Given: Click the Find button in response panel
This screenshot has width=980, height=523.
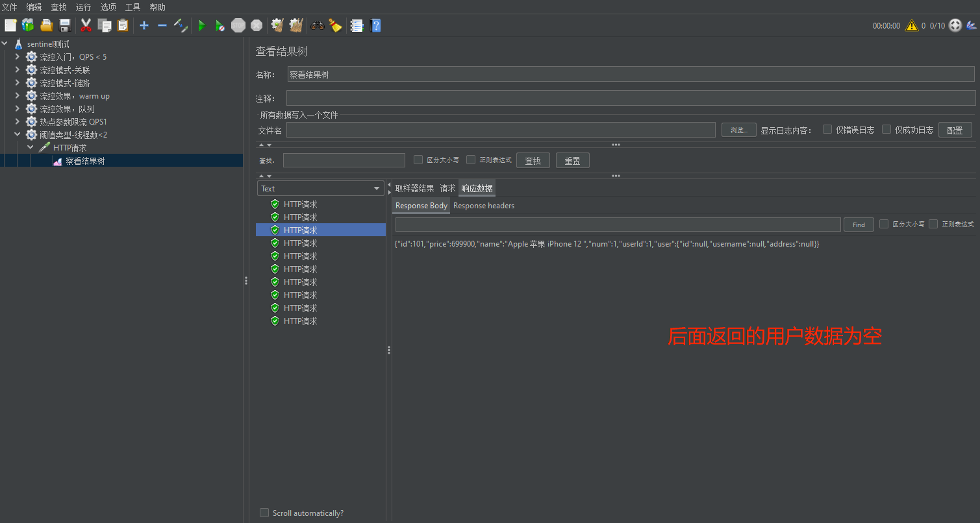Looking at the screenshot, I should [859, 225].
